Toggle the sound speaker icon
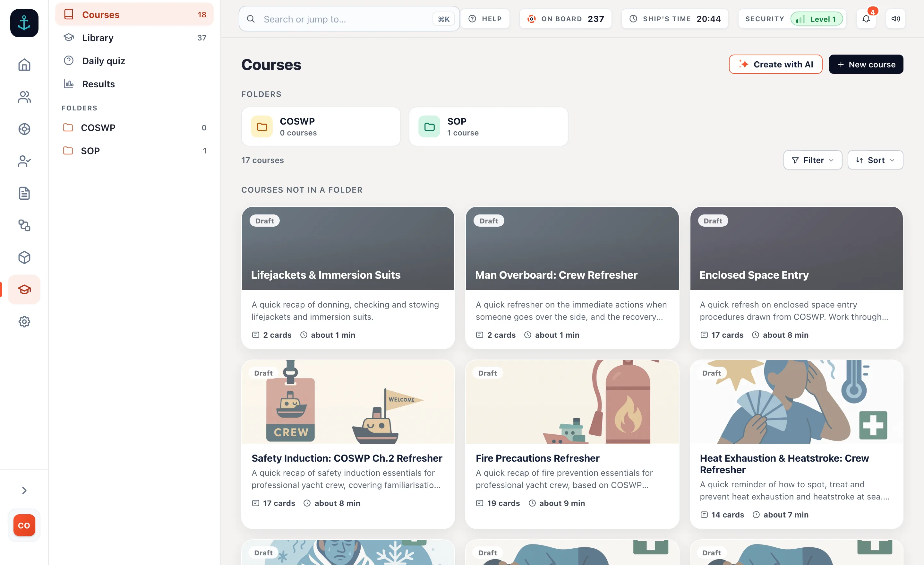This screenshot has height=565, width=924. click(x=895, y=19)
